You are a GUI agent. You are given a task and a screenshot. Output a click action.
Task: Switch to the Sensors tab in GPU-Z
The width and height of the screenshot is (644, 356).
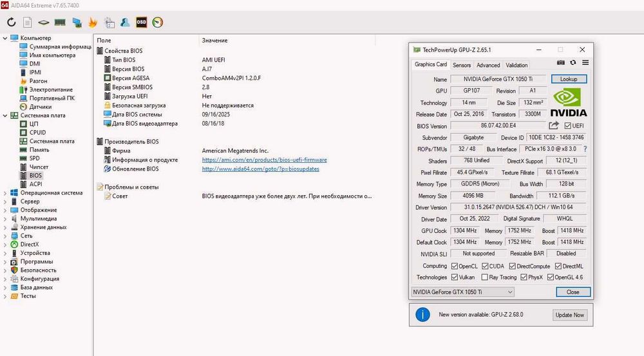pos(462,65)
